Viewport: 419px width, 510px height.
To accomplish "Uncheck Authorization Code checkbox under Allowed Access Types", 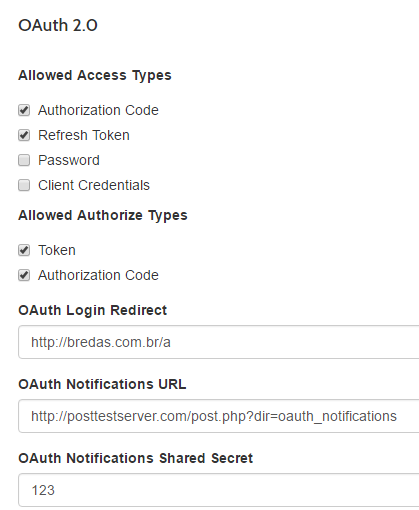I will [x=24, y=110].
